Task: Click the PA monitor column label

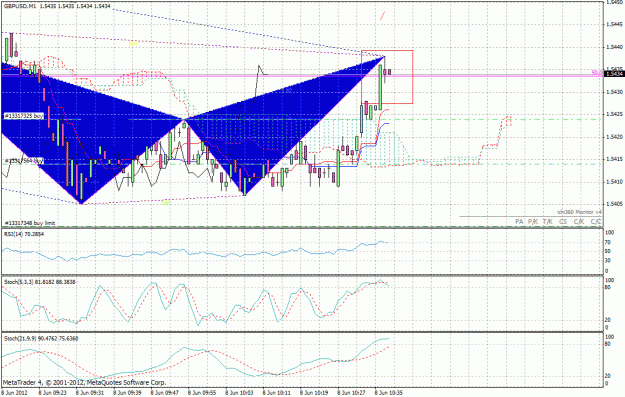Action: (519, 222)
